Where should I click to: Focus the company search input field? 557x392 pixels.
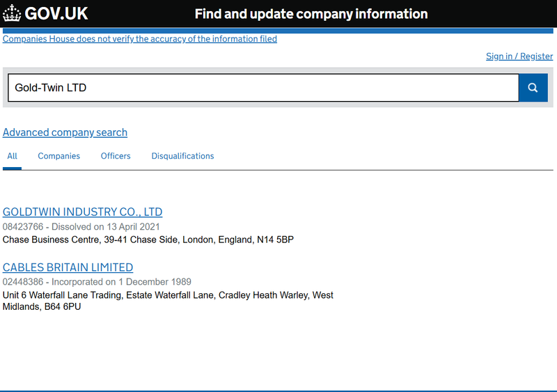[x=263, y=88]
